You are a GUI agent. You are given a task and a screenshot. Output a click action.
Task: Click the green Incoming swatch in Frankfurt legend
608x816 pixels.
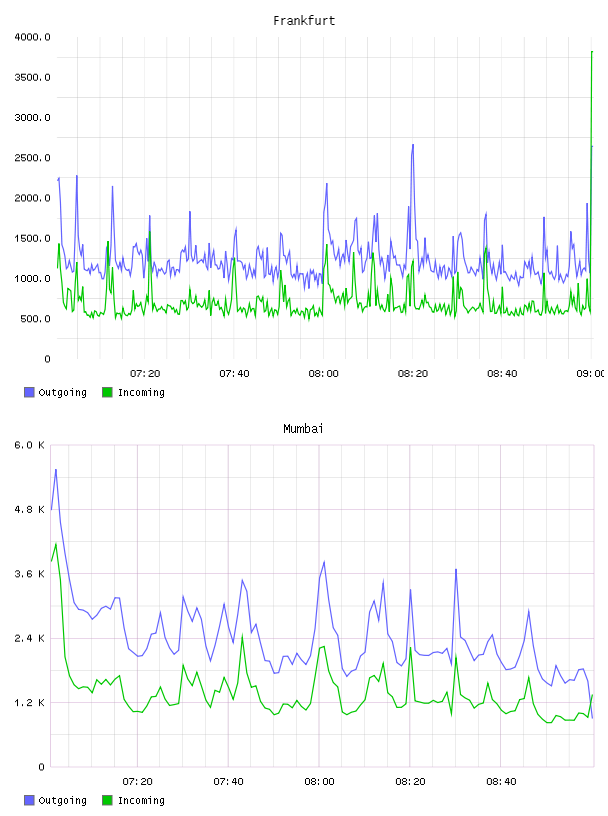(x=107, y=392)
